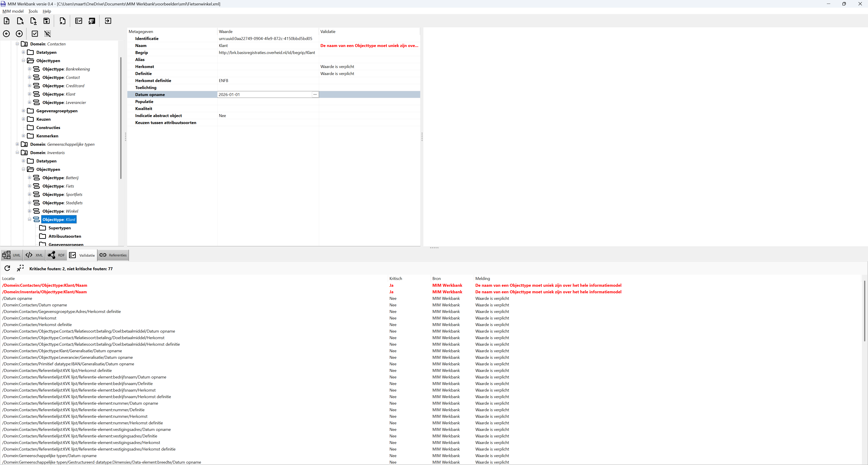Click the collapse arrows icon beside refresh
This screenshot has height=465, width=868.
[20, 268]
